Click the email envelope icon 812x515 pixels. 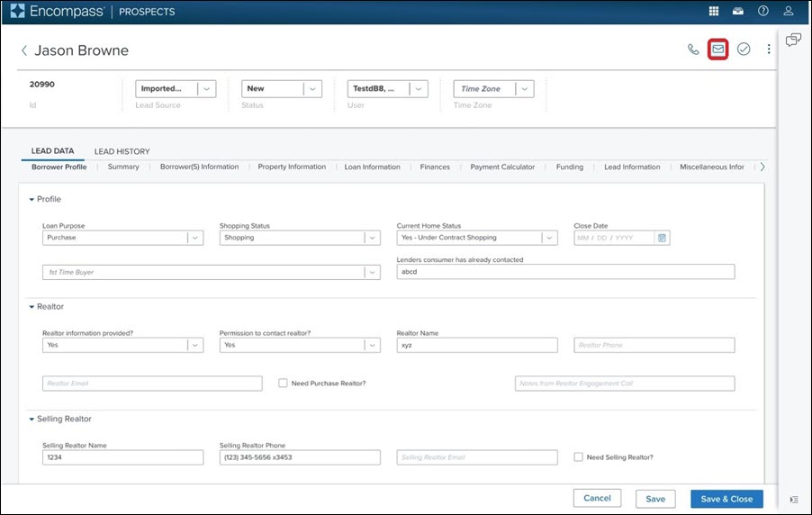(717, 50)
